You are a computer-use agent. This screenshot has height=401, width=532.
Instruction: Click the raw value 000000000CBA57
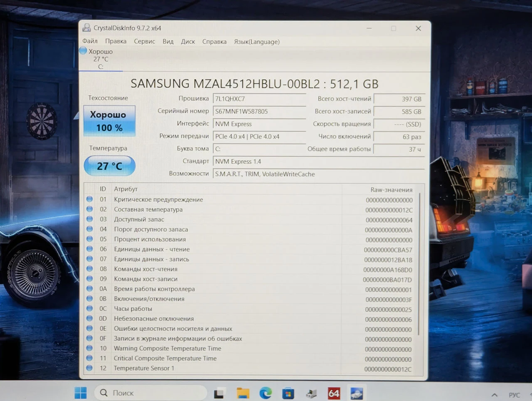(388, 250)
